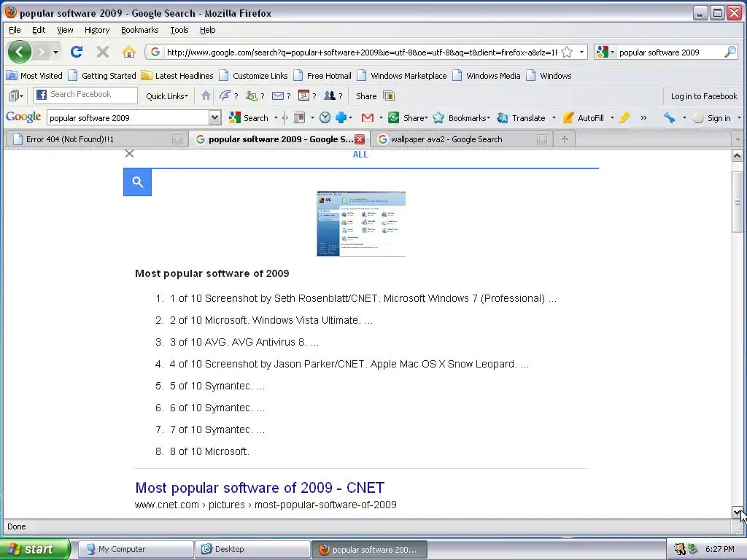This screenshot has width=747, height=560.
Task: Open Gmail icon in Google Toolbar
Action: click(368, 117)
